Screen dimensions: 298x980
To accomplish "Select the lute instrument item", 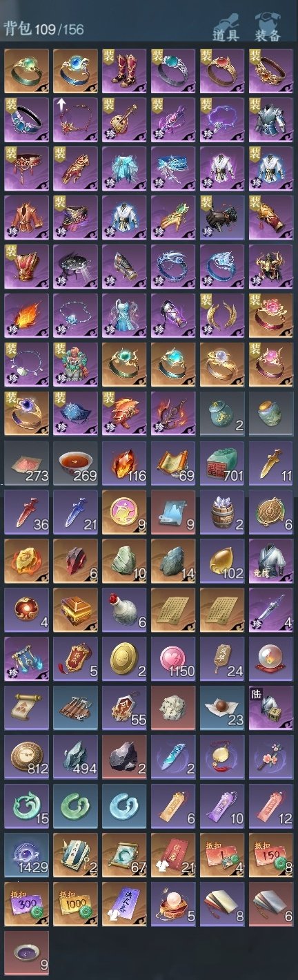I will coord(125,119).
